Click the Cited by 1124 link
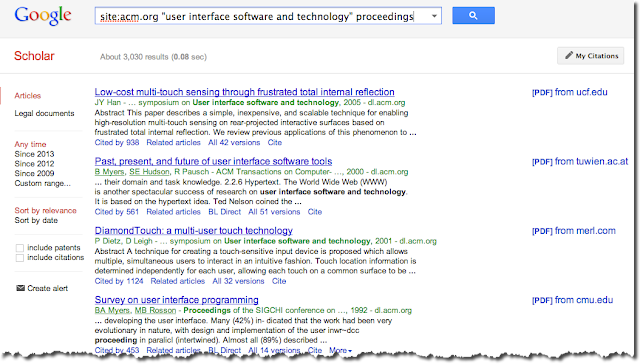Image resolution: width=640 pixels, height=364 pixels. [119, 281]
